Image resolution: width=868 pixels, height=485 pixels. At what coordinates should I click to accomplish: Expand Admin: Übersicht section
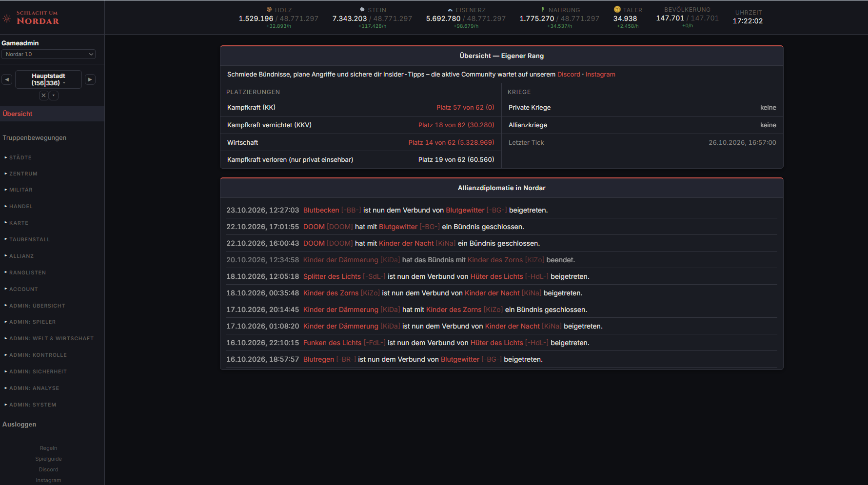click(35, 306)
